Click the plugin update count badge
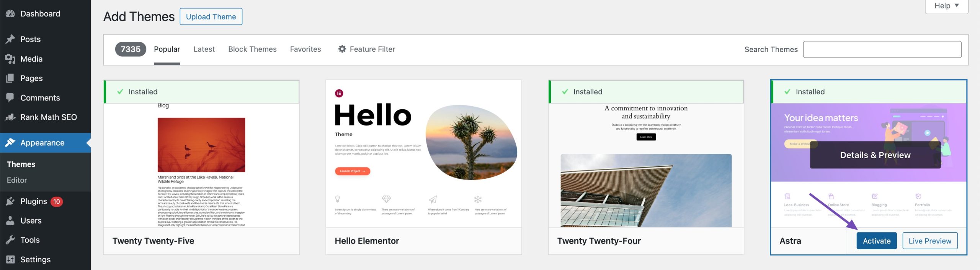Screen dimensions: 980x270 click(57, 201)
